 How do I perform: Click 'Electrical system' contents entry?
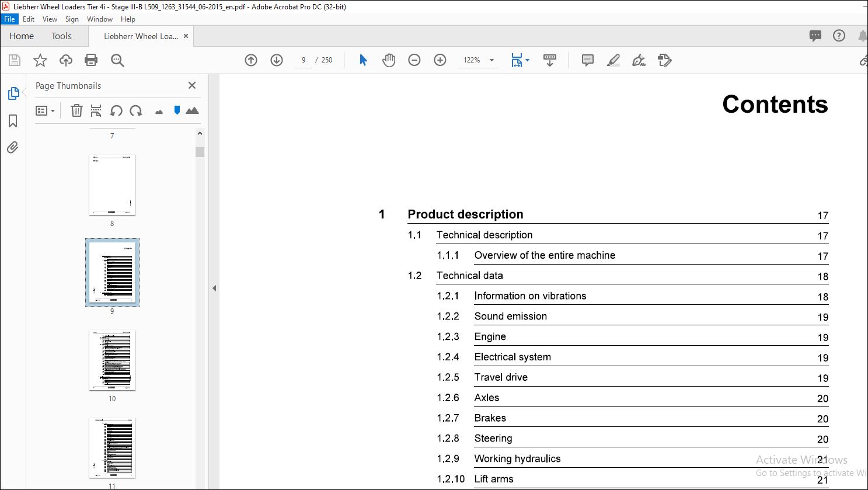pos(513,357)
